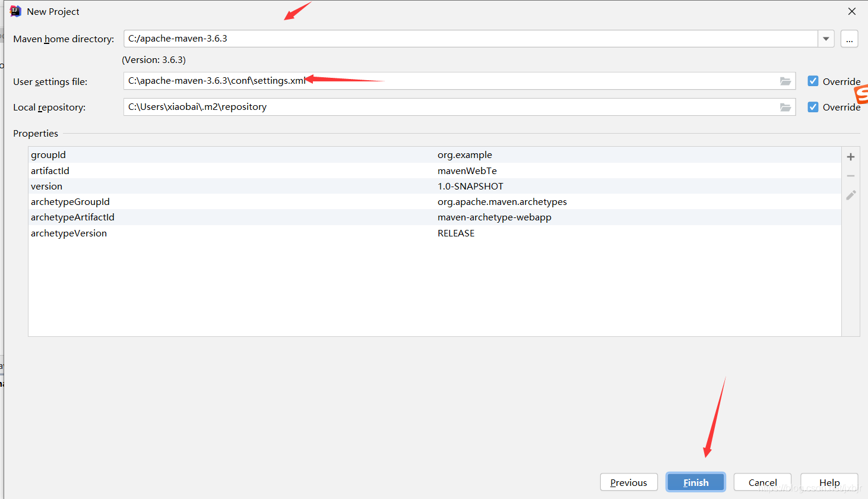Expand the Maven home directory dropdown
The width and height of the screenshot is (868, 499).
(826, 39)
